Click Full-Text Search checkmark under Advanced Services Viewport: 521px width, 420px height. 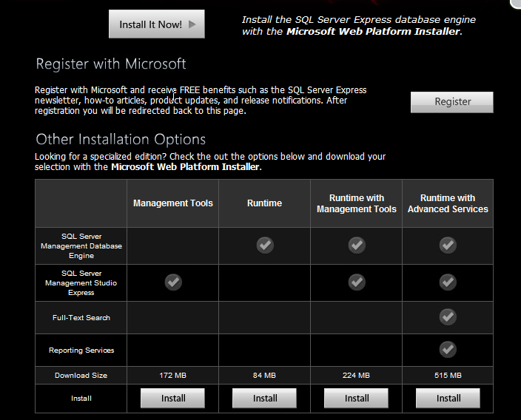tap(448, 316)
